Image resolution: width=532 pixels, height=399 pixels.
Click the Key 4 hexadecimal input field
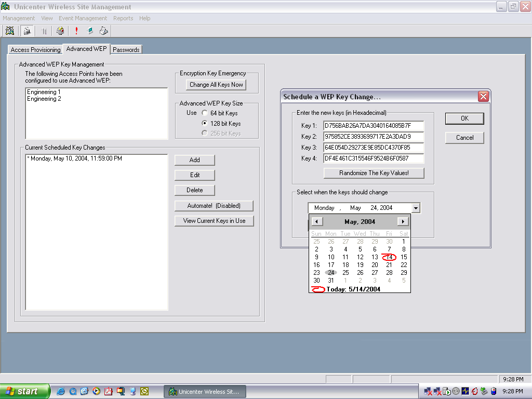tap(374, 158)
